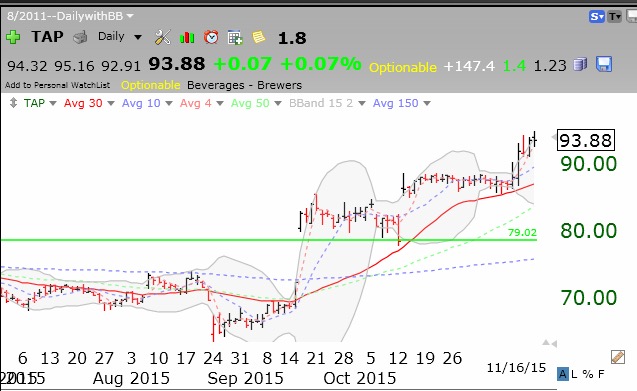The height and width of the screenshot is (391, 637).
Task: Click the Oct 2015 axis label
Action: pyautogui.click(x=360, y=378)
